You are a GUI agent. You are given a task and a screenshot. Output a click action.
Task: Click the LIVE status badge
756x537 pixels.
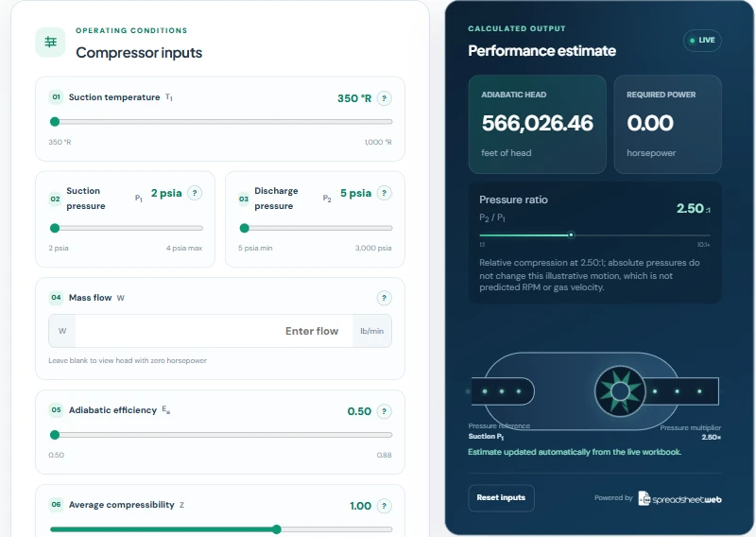(702, 41)
